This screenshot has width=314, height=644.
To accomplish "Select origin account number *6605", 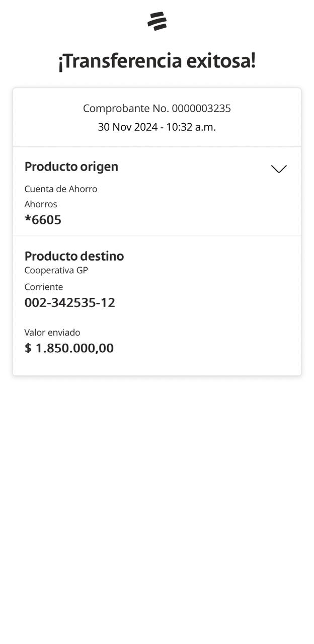I will 43,220.
